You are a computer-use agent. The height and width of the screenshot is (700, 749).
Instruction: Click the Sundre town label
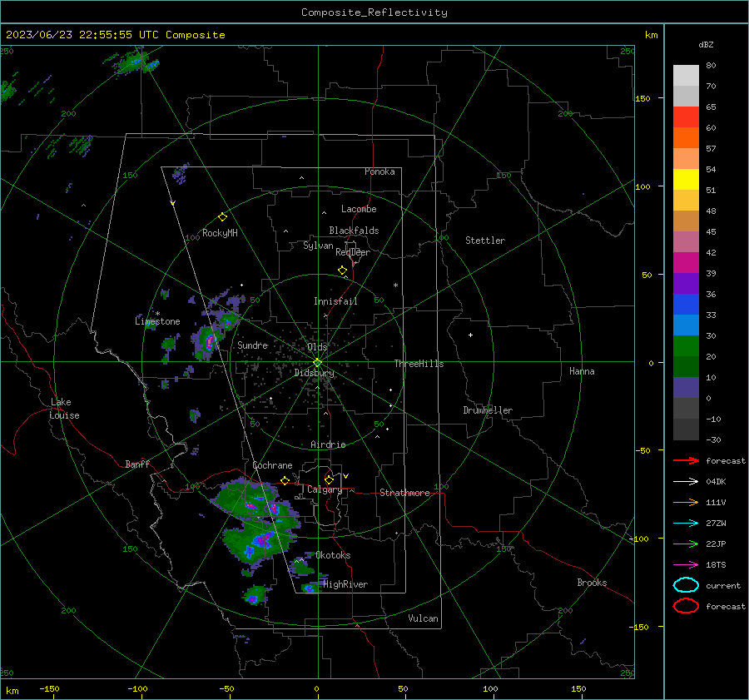[x=252, y=345]
